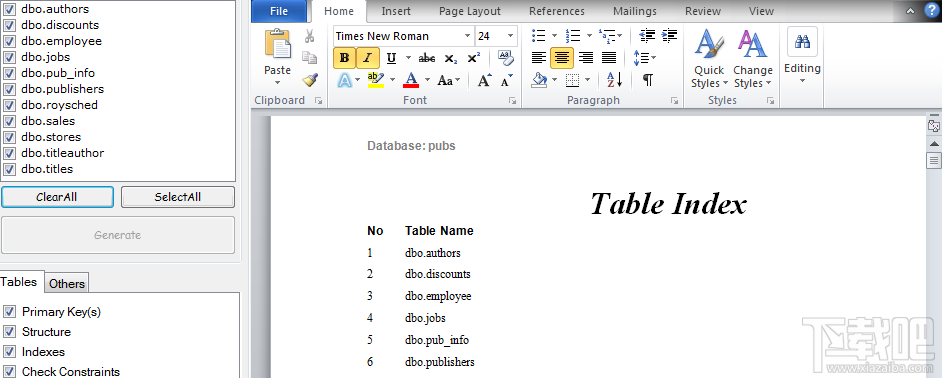
Task: Copy selection with the Copy icon
Action: click(309, 58)
